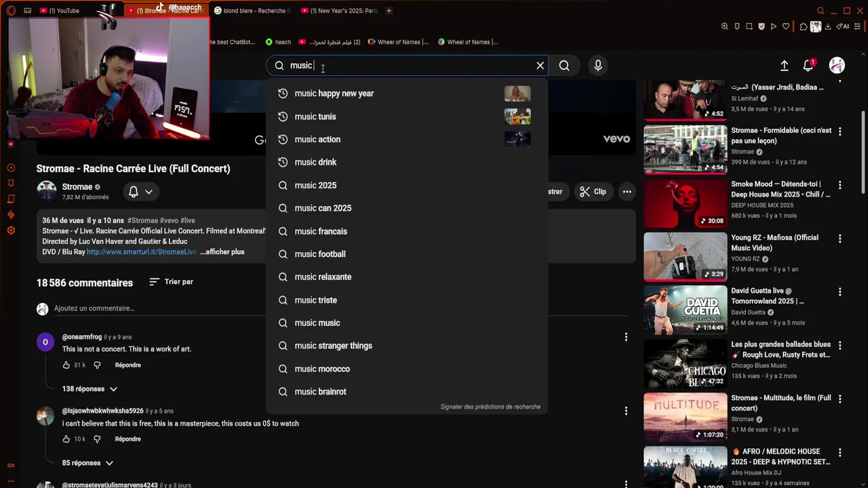868x488 pixels.
Task: Pick suggestion music morocco
Action: tap(407, 369)
